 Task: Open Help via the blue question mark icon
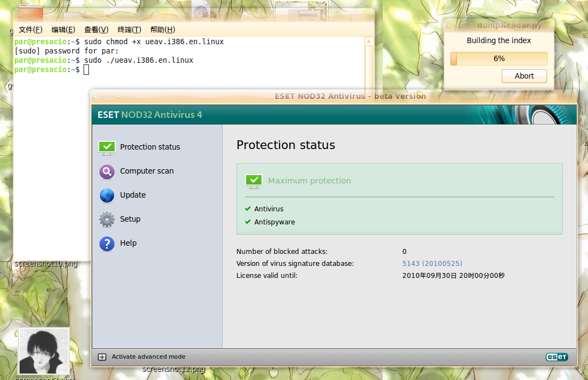(107, 244)
